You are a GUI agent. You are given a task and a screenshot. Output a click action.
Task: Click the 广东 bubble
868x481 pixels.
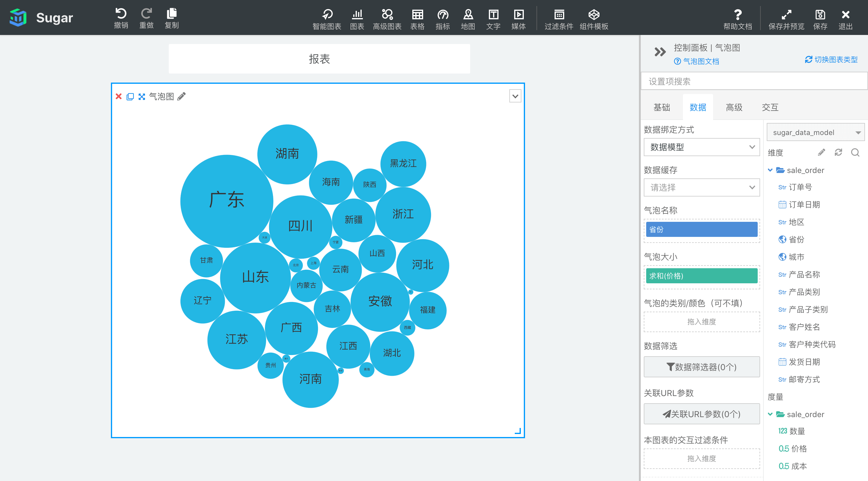coord(226,201)
